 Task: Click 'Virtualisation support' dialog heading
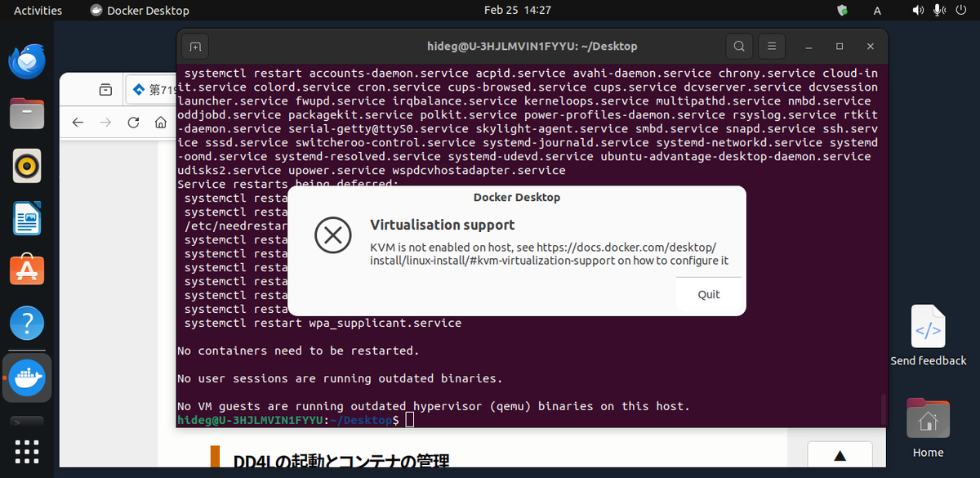443,225
